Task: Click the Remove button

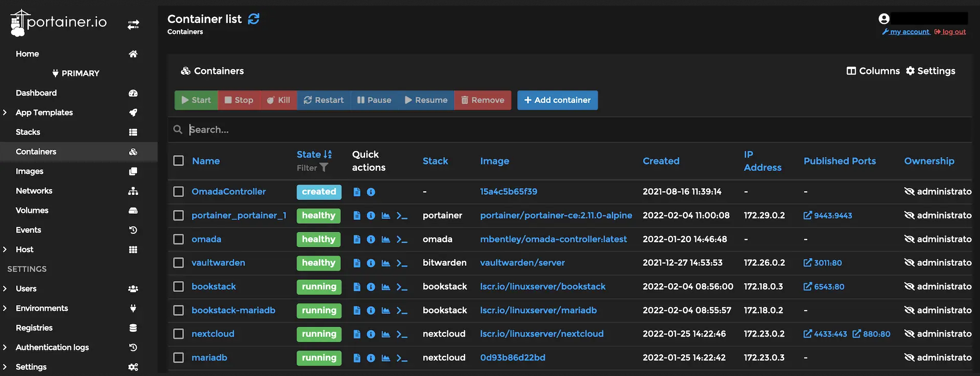Action: pyautogui.click(x=482, y=100)
